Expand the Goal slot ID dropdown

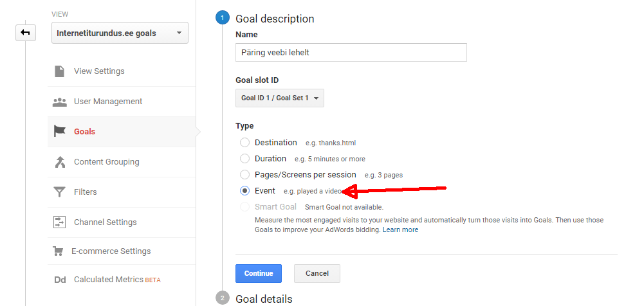pyautogui.click(x=280, y=98)
